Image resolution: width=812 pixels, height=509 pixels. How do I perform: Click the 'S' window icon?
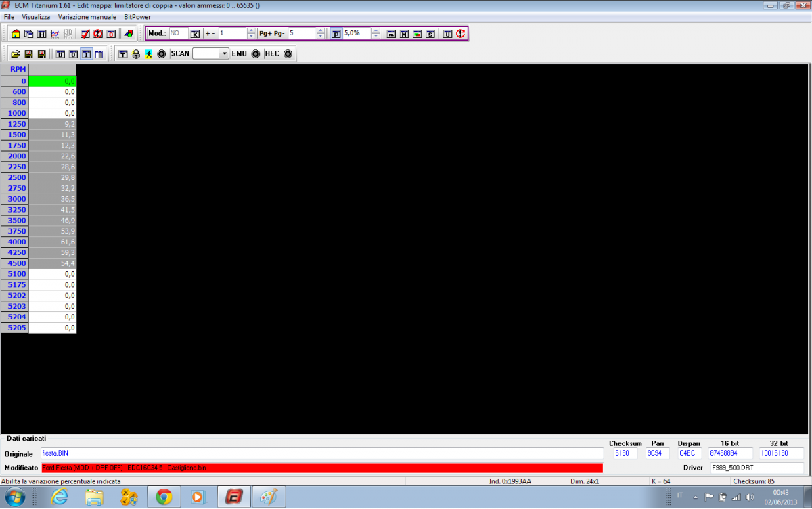click(430, 34)
